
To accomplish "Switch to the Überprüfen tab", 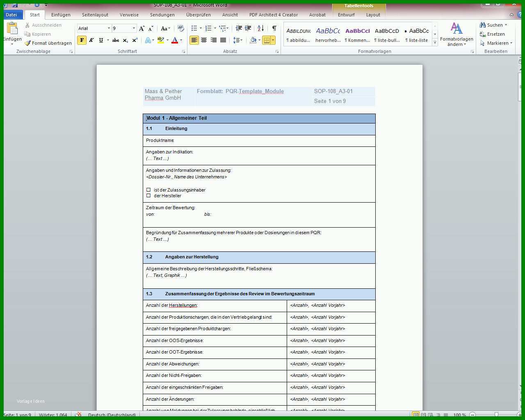I will pos(199,15).
